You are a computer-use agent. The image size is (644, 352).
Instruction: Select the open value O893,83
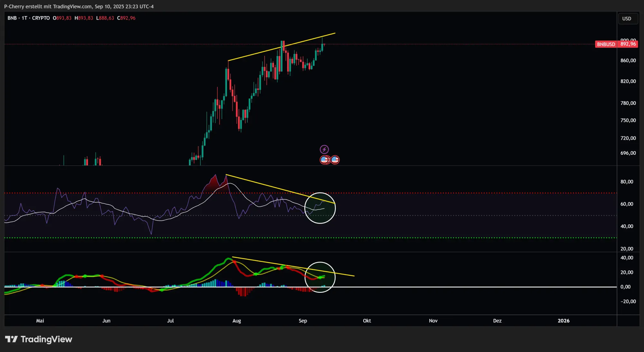62,18
